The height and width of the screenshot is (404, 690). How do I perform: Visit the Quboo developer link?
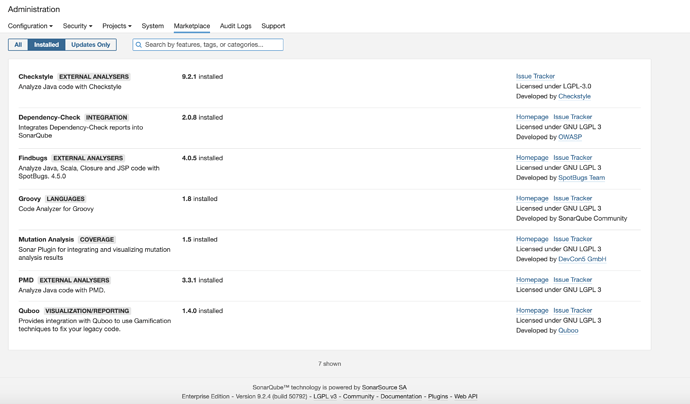click(568, 331)
